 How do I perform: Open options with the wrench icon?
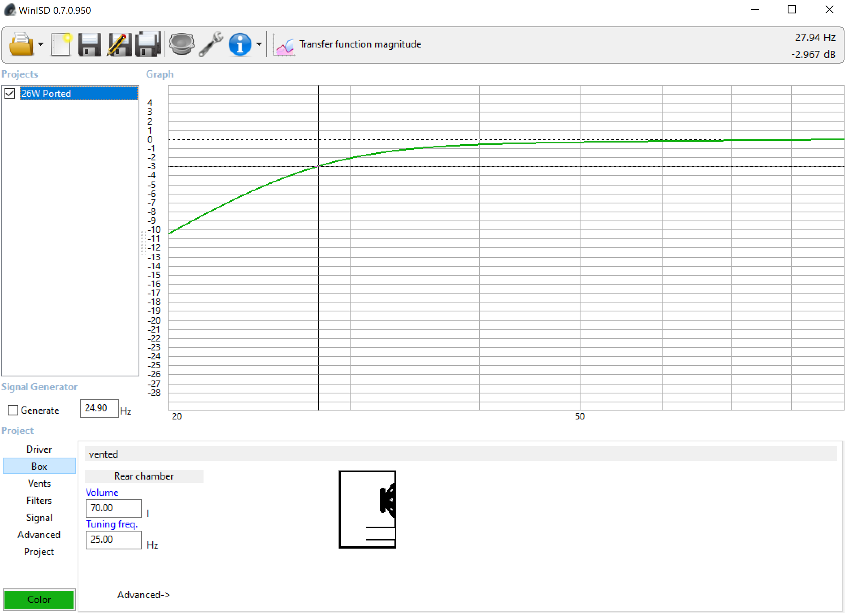[211, 44]
